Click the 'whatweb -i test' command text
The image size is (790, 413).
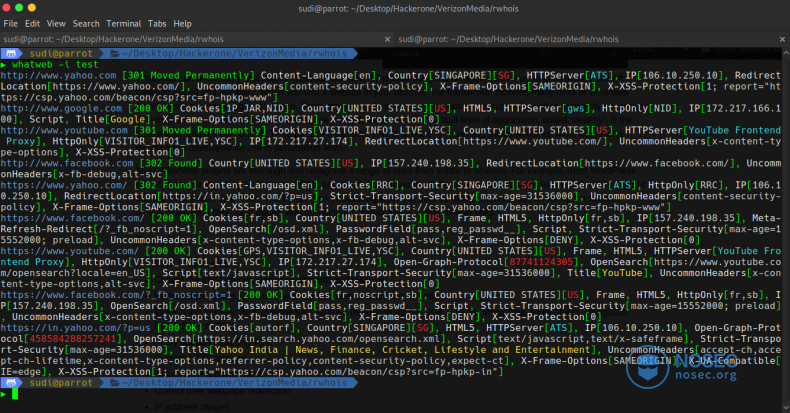tap(55, 64)
